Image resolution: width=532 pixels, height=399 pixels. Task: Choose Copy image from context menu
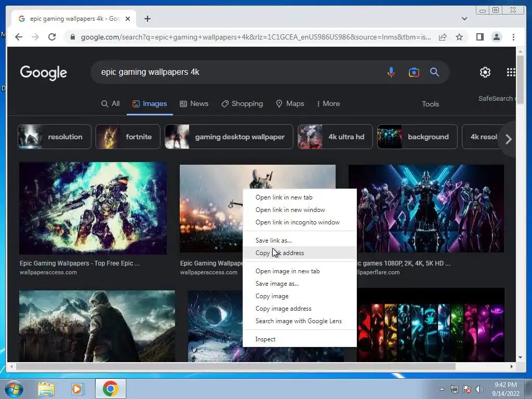pos(300,296)
